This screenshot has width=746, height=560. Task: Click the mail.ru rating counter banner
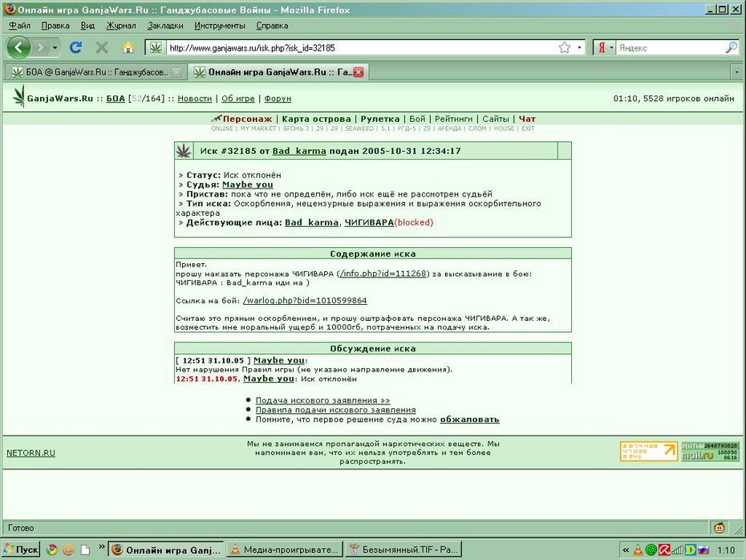[x=710, y=451]
